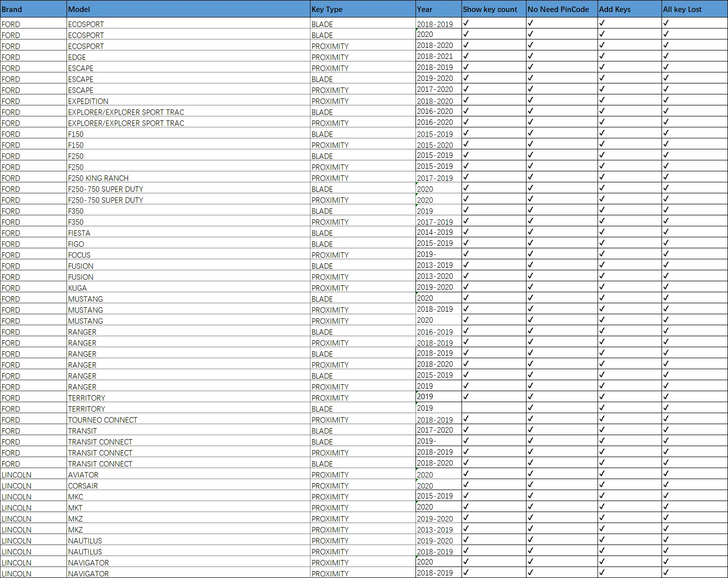Select the Show key count checkmark for MKT
Viewport: 728px width, 578px height.
pyautogui.click(x=466, y=507)
